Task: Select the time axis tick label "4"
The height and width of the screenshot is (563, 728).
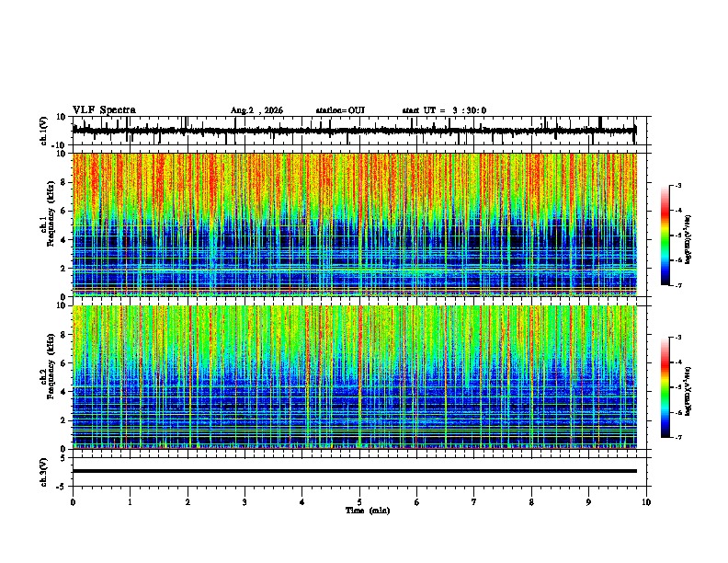Action: pos(302,502)
